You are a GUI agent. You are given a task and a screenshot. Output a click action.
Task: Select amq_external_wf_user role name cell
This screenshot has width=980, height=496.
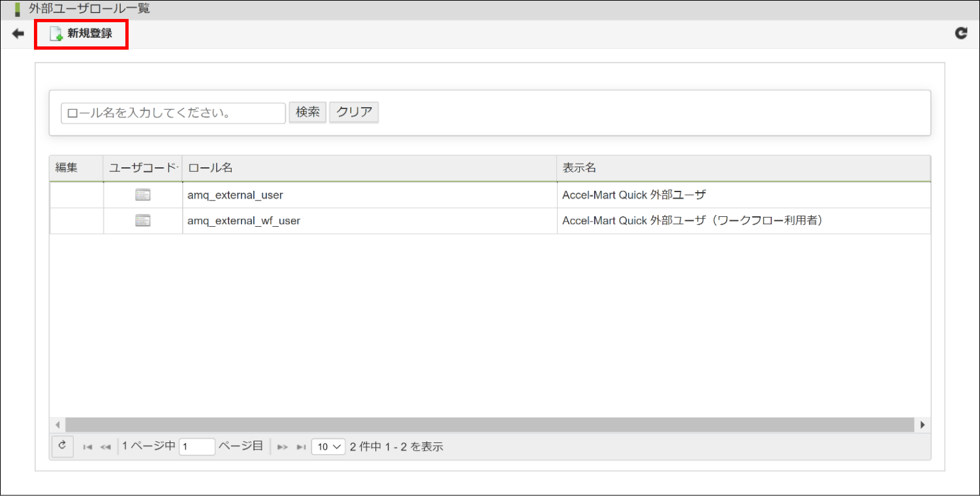370,221
